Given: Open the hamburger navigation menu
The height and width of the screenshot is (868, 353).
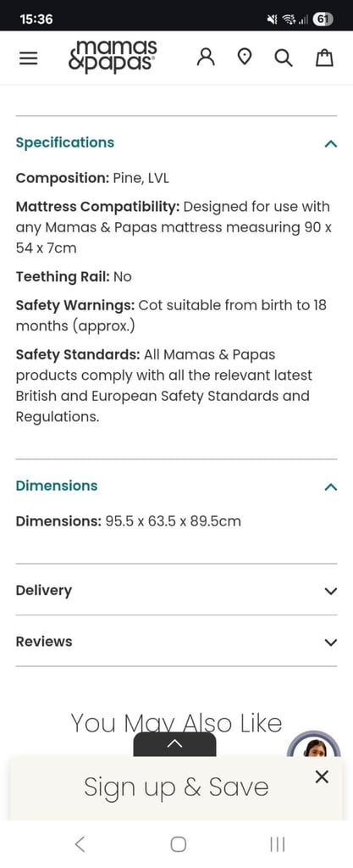Looking at the screenshot, I should coord(28,58).
